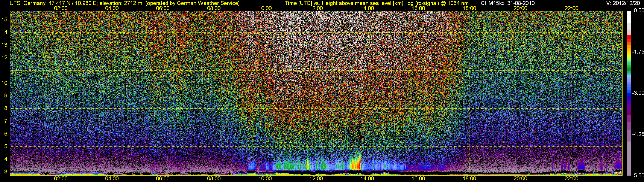Image resolution: width=644 pixels, height=182 pixels.
Task: Click the height label "5."
Action: [x=6, y=147]
